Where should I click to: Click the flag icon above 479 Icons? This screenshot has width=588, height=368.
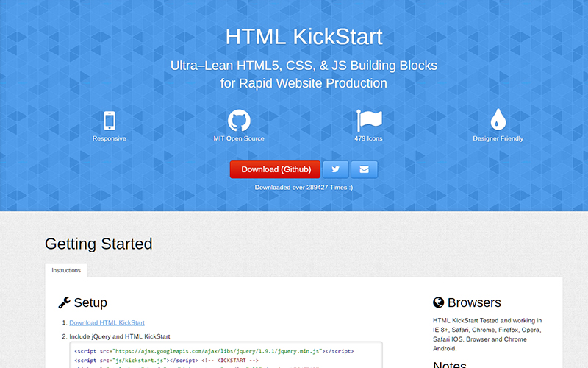[369, 121]
